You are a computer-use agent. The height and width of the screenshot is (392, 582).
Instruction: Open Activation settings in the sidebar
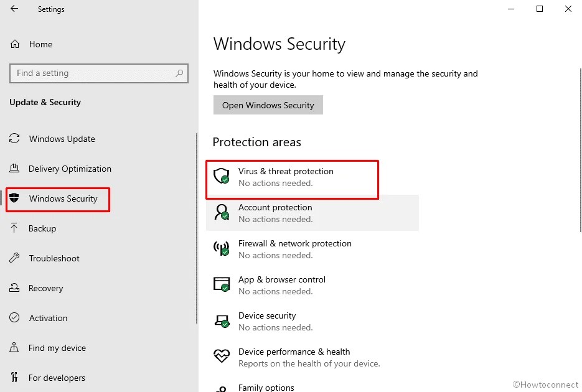click(x=48, y=318)
